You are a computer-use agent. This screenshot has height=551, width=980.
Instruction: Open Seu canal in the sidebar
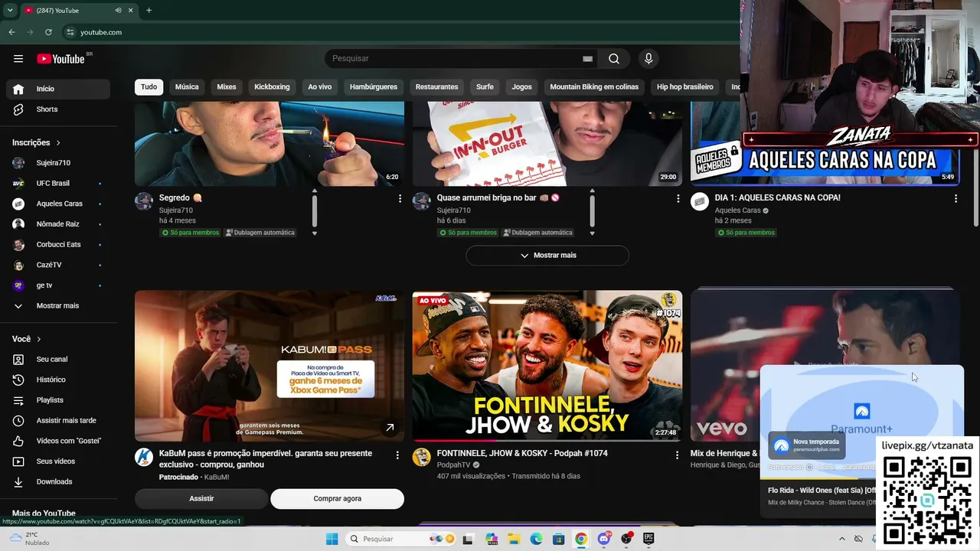pyautogui.click(x=58, y=359)
